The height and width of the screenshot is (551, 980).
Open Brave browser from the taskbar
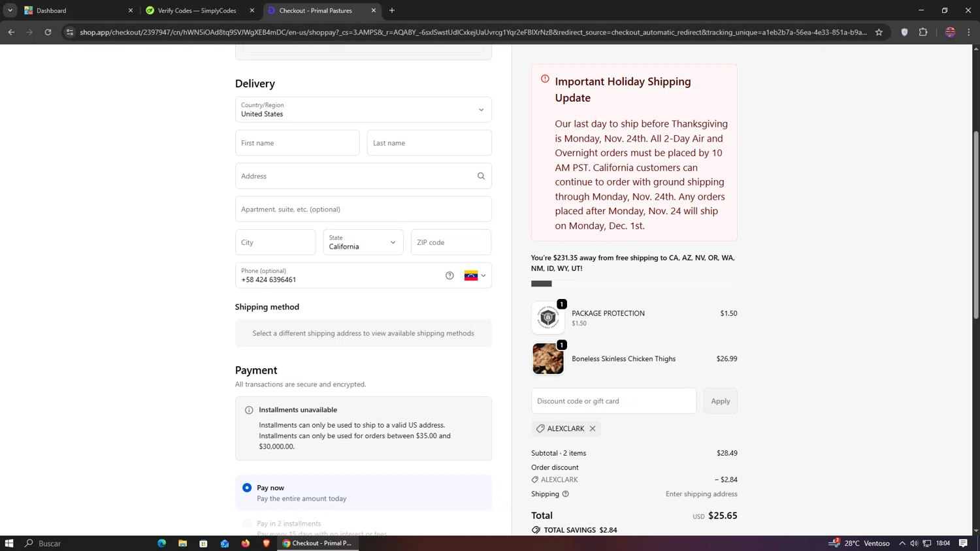[266, 543]
